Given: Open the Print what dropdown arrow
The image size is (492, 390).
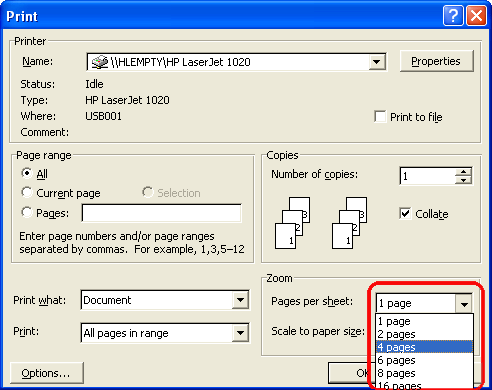Looking at the screenshot, I should coord(240,300).
